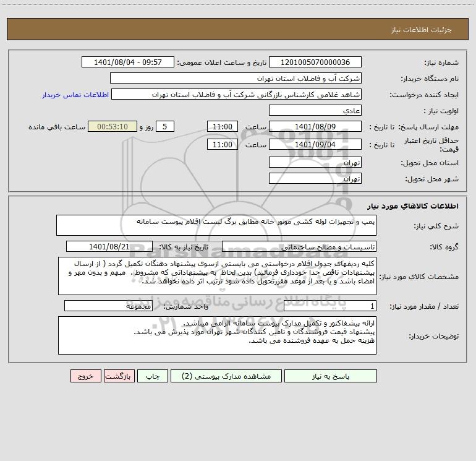Click the label نام دستگاه خریدار
This screenshot has width=476, height=461.
pyautogui.click(x=430, y=79)
